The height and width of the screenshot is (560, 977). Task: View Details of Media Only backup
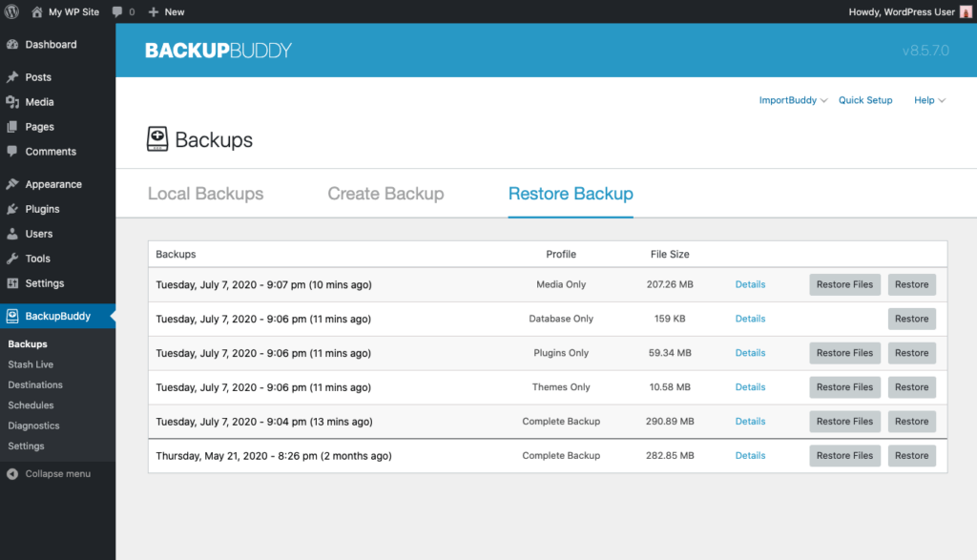pyautogui.click(x=750, y=284)
